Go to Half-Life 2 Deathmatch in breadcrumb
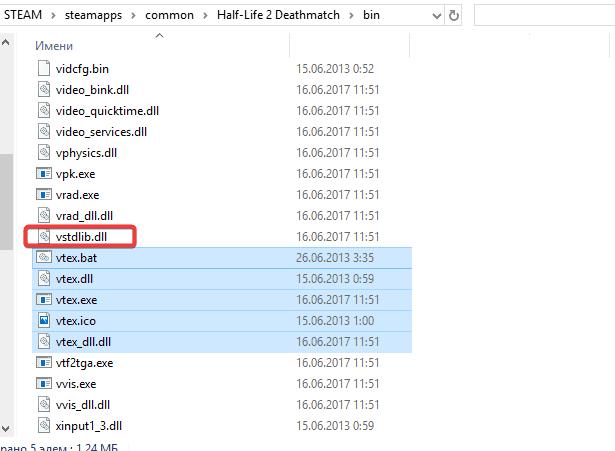The height and width of the screenshot is (451, 615). point(278,15)
